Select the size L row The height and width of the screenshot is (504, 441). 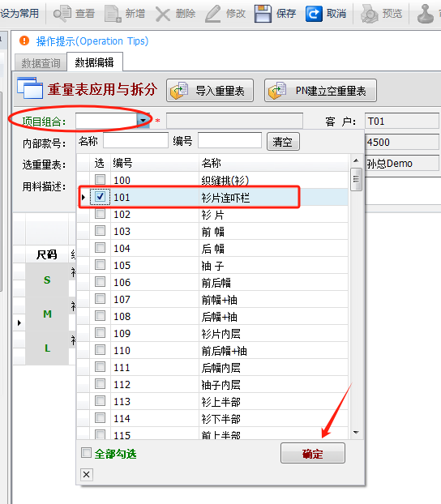pos(47,348)
